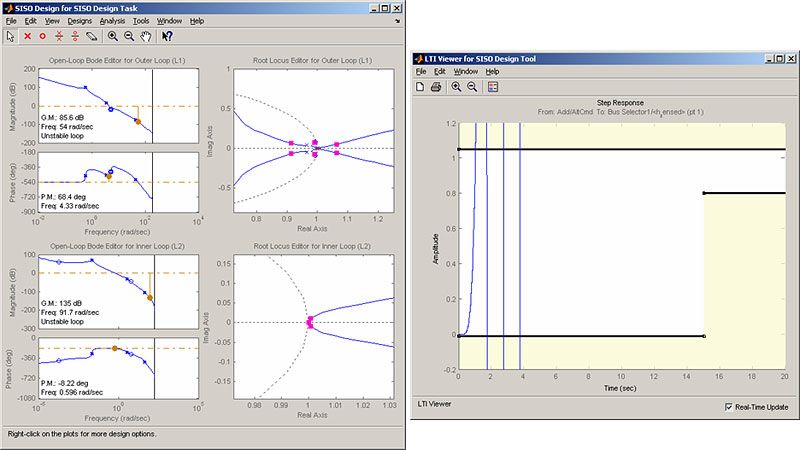Click 'Open-Loop Bode Editor for Outer Loop (L1)' title
800x450 pixels.
(x=117, y=60)
